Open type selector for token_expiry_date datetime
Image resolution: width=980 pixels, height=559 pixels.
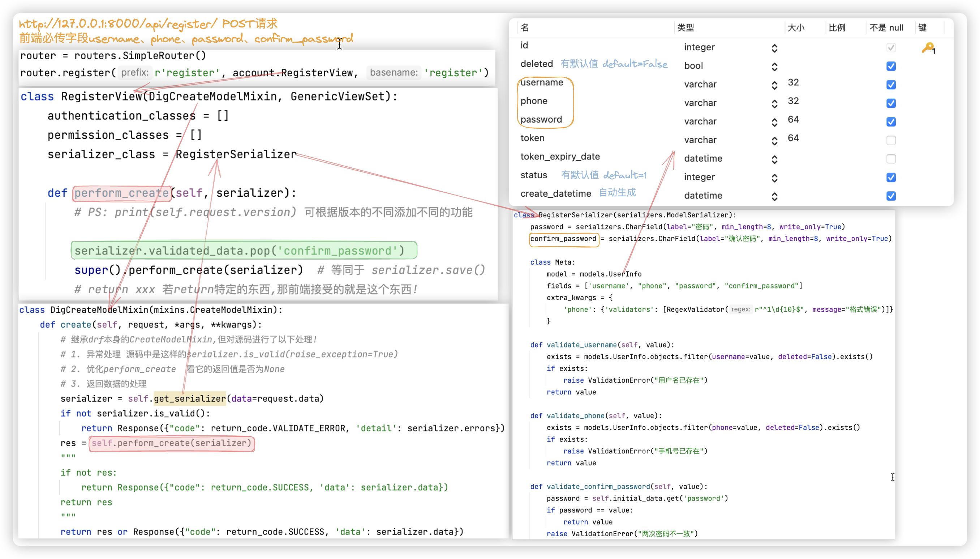click(774, 159)
